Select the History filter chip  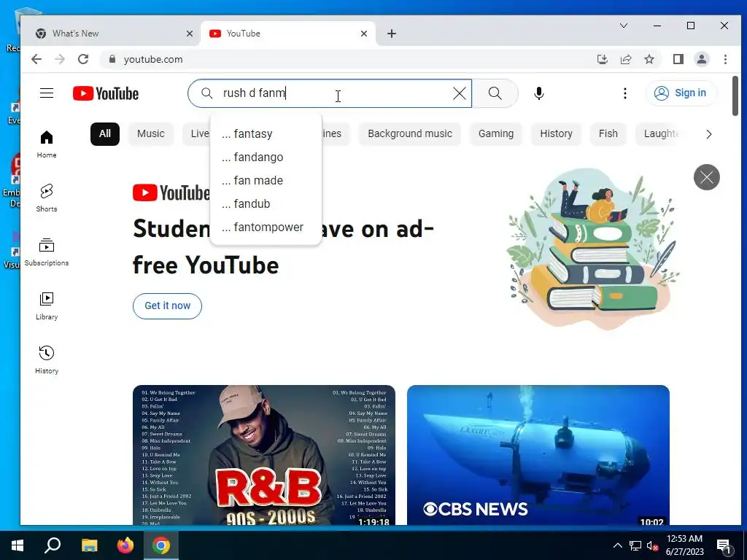[x=556, y=134]
